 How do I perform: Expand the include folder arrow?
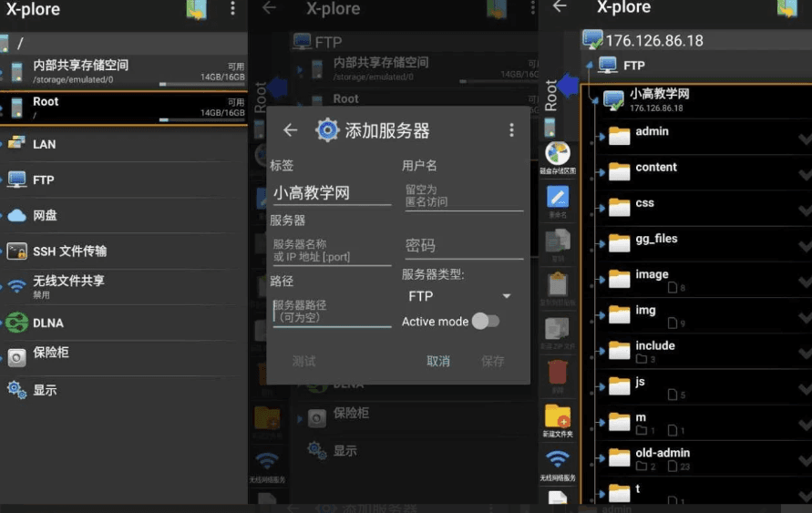coord(601,351)
